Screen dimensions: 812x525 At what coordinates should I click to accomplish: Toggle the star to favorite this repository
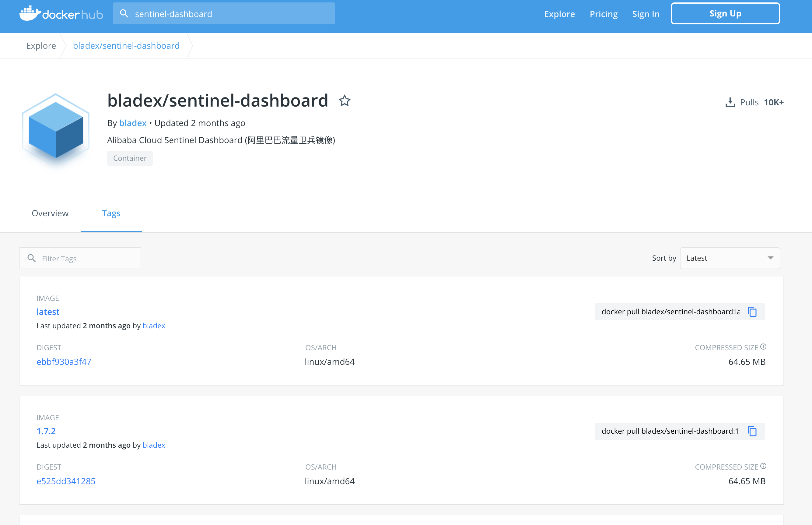pos(344,100)
